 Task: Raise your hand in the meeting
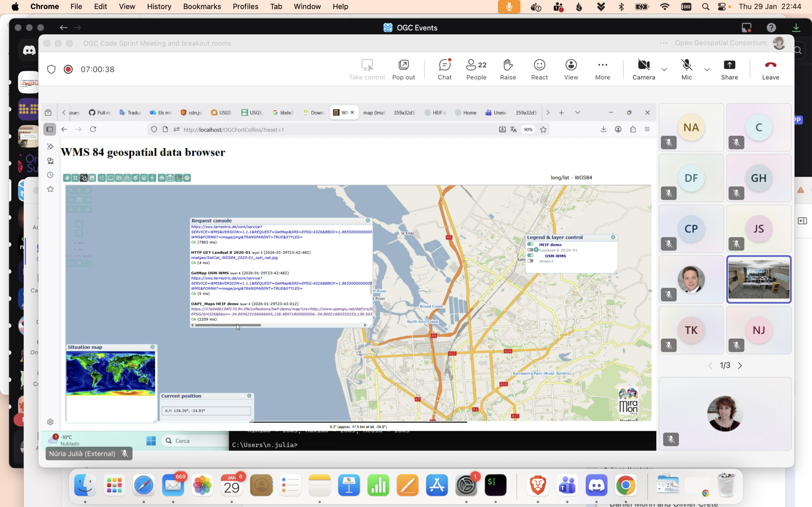point(507,69)
